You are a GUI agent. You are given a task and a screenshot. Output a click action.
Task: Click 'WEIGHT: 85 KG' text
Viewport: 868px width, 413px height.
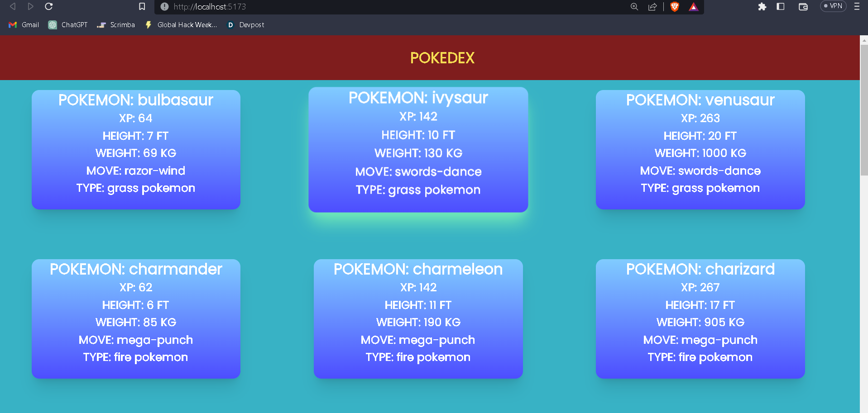tap(136, 322)
